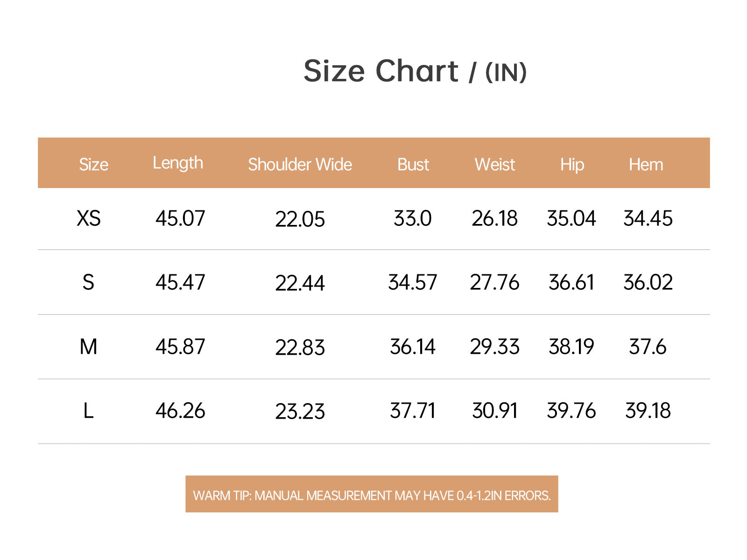Screen dimensions: 747x560
Task: Select the XS size row label
Action: click(88, 218)
